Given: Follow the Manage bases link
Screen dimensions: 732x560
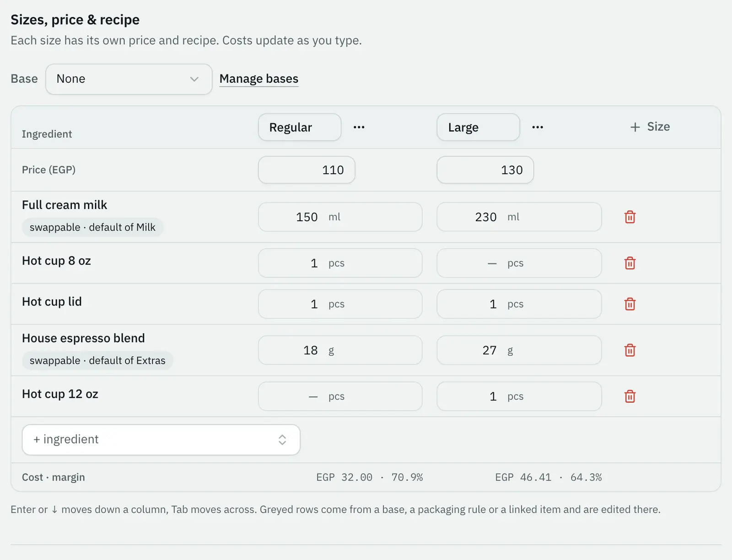Looking at the screenshot, I should pyautogui.click(x=259, y=79).
